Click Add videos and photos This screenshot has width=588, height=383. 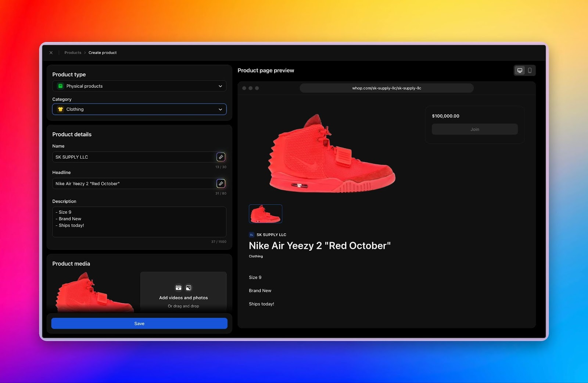coord(183,298)
